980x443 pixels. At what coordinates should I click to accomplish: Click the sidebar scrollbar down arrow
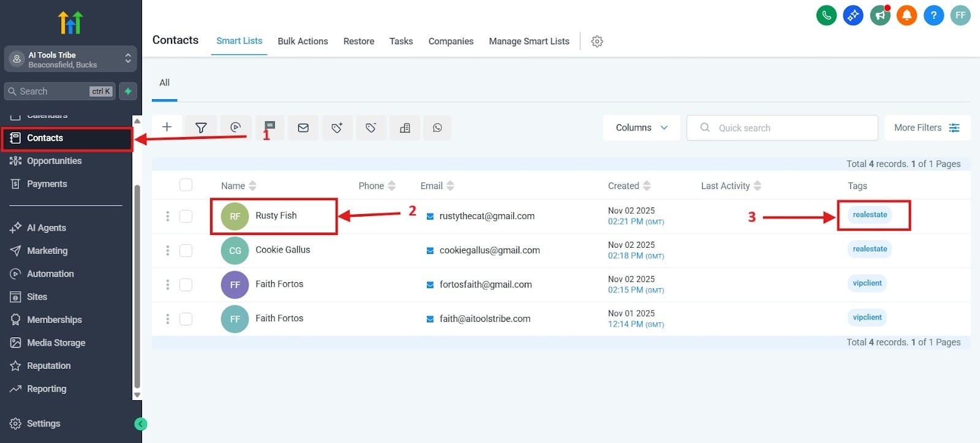click(137, 395)
